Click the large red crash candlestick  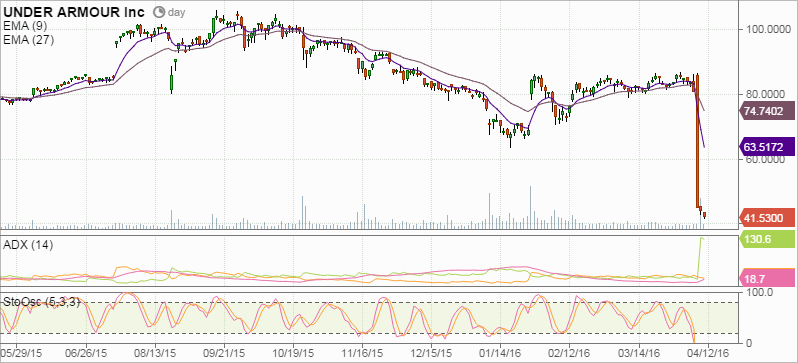(x=697, y=141)
